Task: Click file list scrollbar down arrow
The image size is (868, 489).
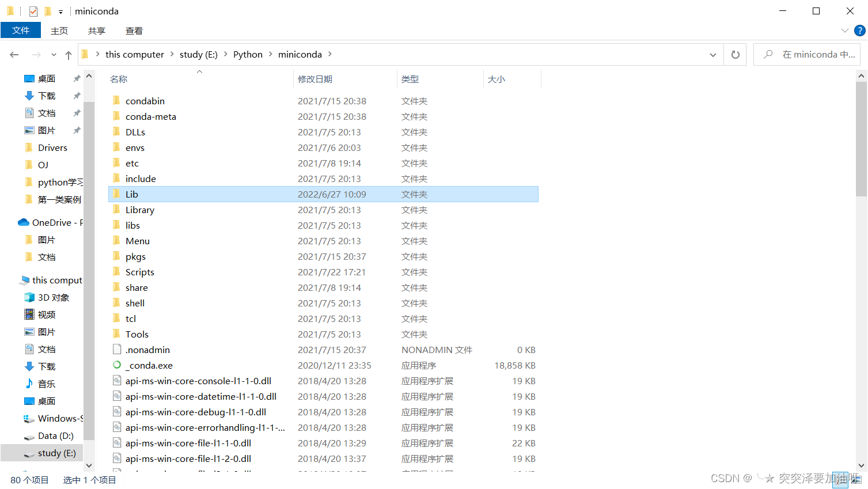Action: pos(862,465)
